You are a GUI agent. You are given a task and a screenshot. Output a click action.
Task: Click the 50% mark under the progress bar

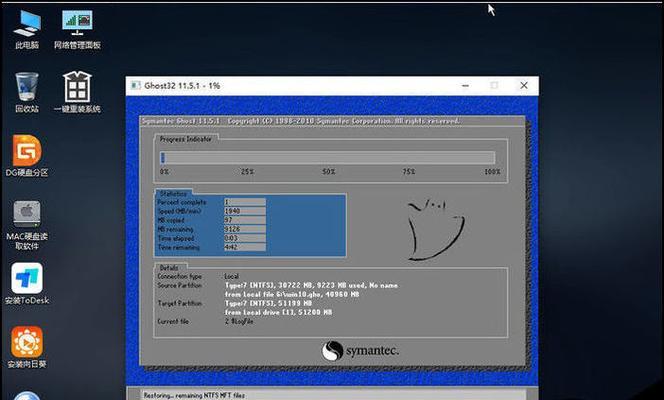coord(329,171)
